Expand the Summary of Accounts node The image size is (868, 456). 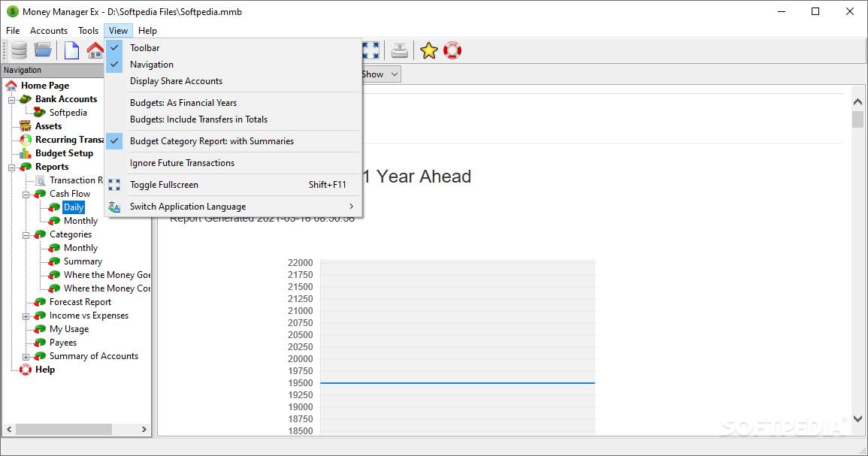[x=26, y=357]
